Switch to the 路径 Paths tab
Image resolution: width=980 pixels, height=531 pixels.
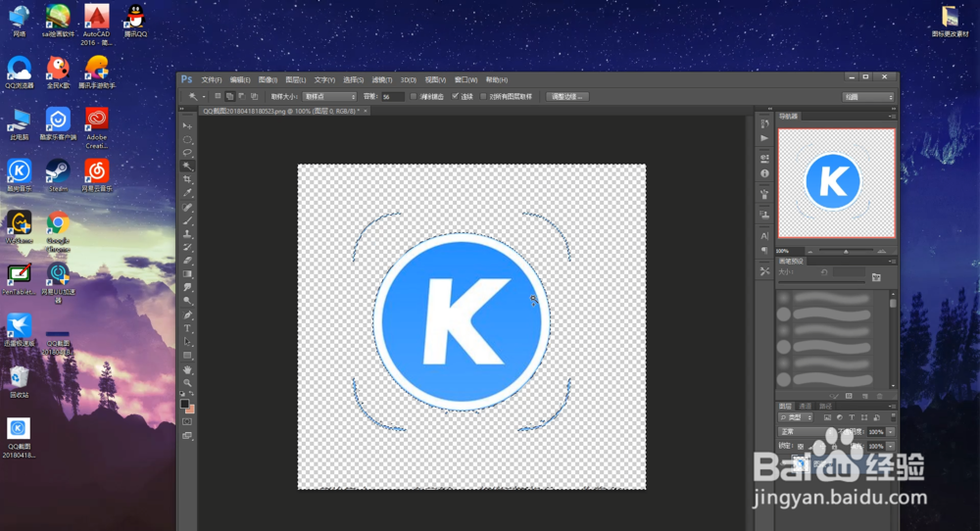point(825,406)
